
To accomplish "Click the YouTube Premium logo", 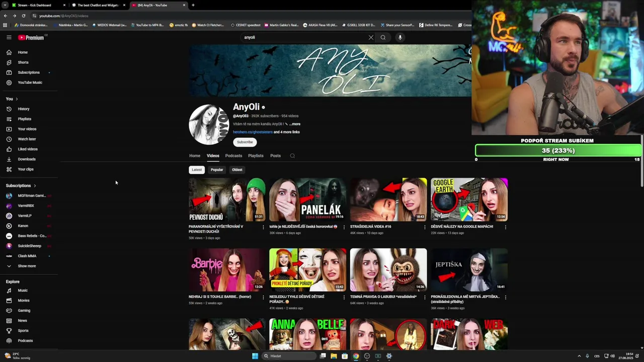I will coord(31,37).
